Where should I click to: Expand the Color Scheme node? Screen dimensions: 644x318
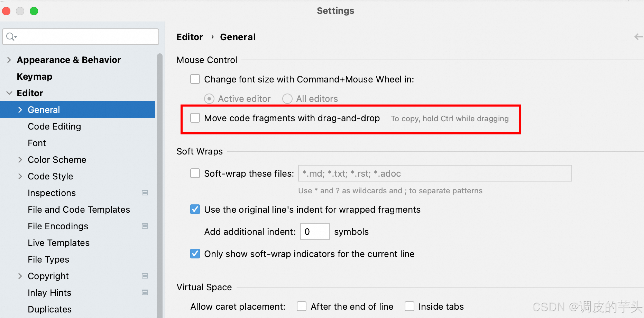pyautogui.click(x=20, y=160)
